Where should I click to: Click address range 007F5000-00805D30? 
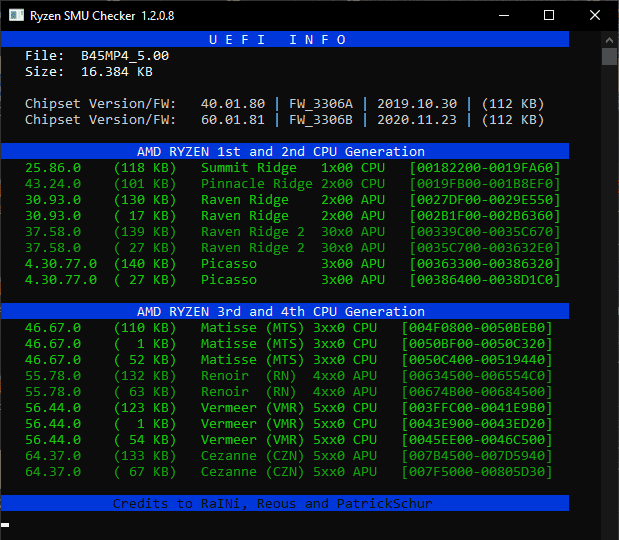476,472
